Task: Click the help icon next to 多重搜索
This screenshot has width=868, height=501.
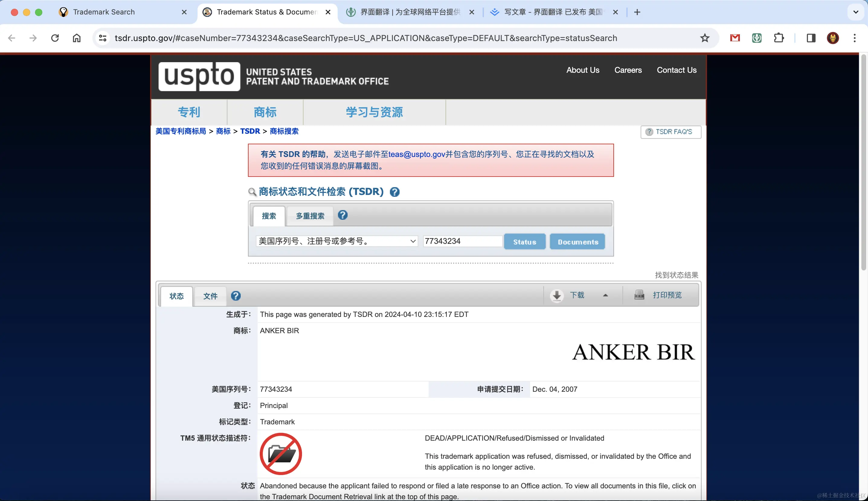Action: pos(342,215)
